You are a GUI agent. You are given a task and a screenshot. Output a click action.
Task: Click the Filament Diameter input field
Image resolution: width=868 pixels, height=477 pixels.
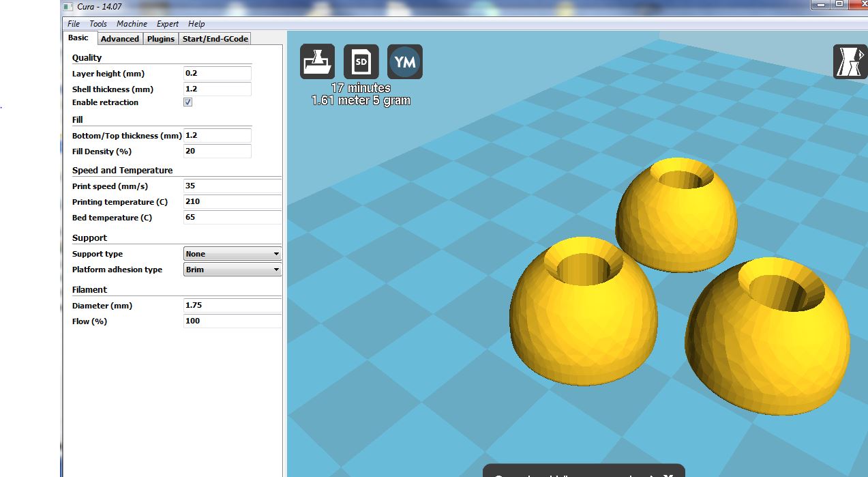click(232, 306)
